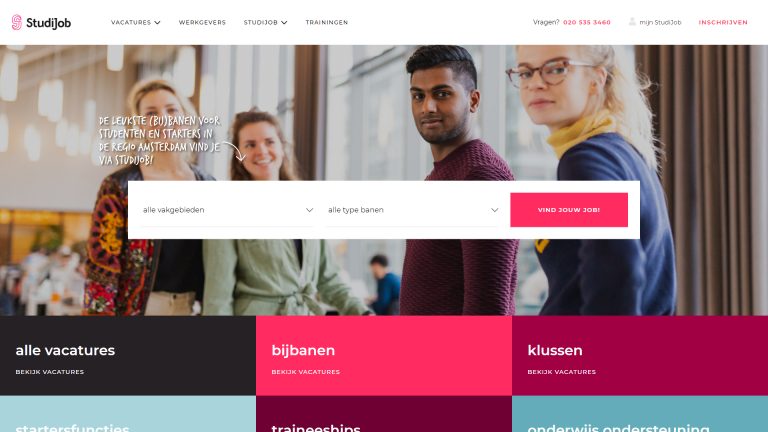
Task: Click Bekijk vacatures under alle vacatures
Action: (x=49, y=372)
